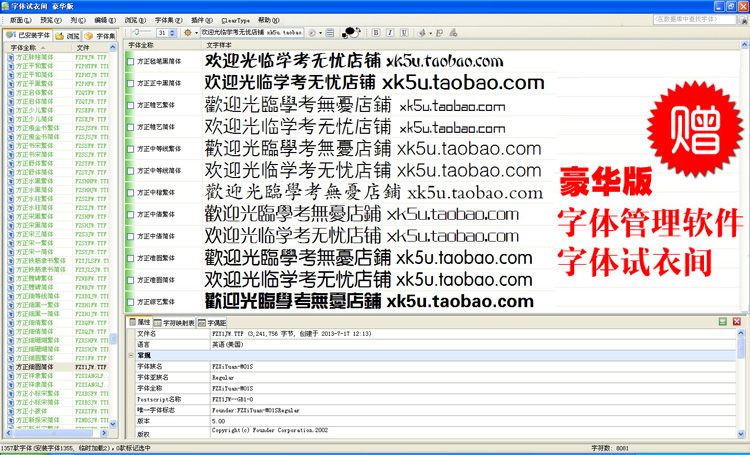Click font file icon for 方正少儿繁体
The height and width of the screenshot is (455, 750).
pyautogui.click(x=11, y=110)
